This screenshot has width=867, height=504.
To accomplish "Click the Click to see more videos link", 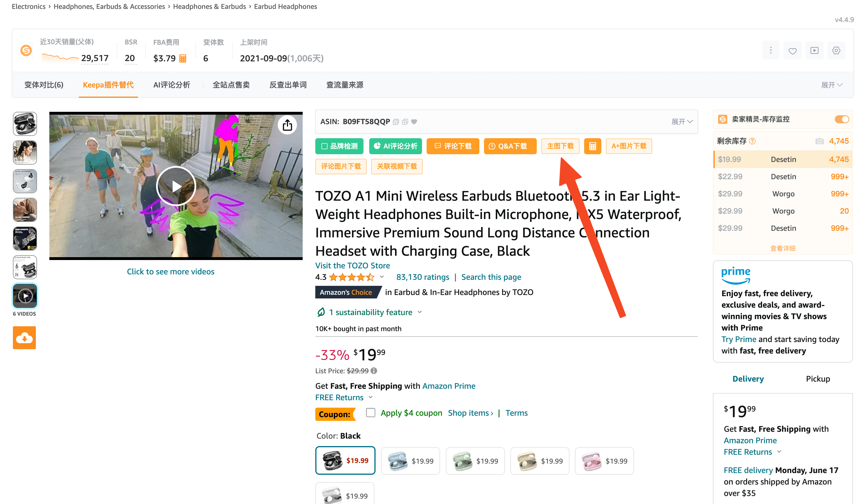I will [171, 271].
